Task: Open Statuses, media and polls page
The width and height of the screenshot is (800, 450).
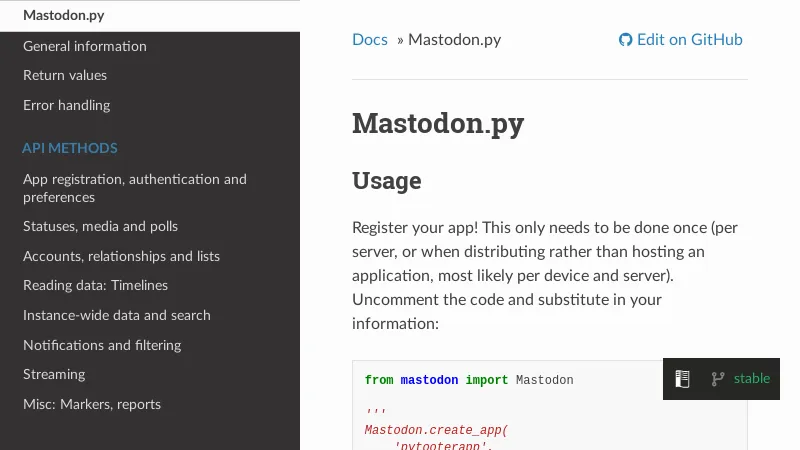Action: click(x=100, y=226)
